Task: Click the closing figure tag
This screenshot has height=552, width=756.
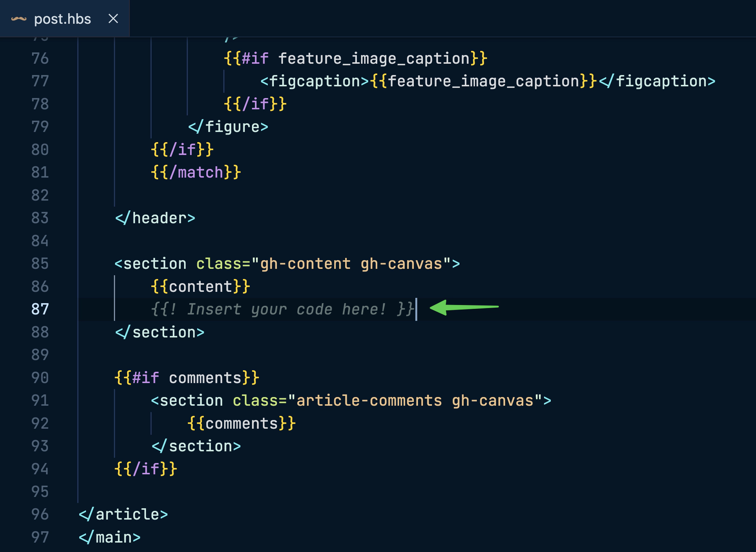Action: tap(228, 127)
